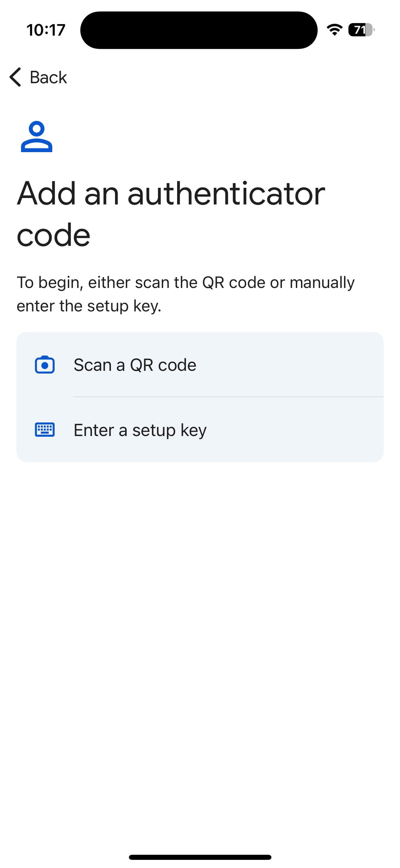
Task: Tap the number 71 inside the battery
Action: tap(359, 30)
